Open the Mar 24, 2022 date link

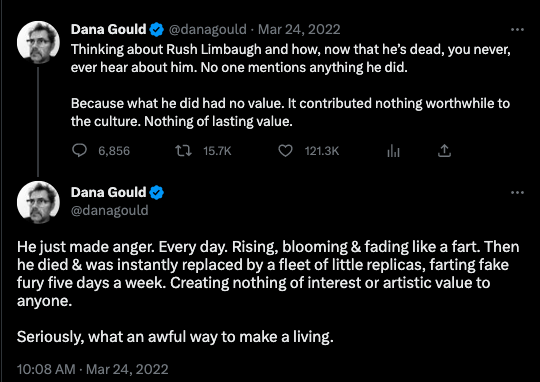coord(299,30)
